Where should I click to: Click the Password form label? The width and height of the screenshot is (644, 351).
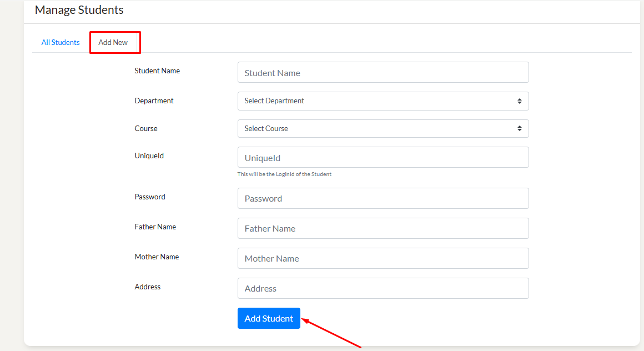(x=150, y=197)
